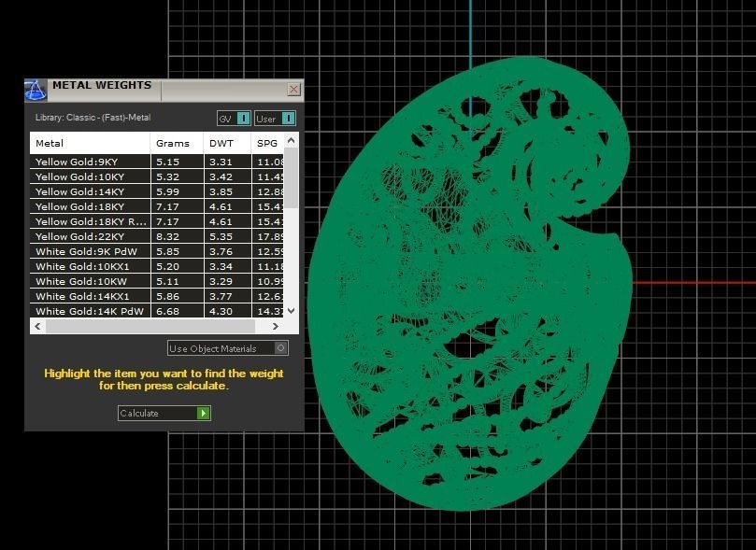Select the White Gold:14KX1 row

click(x=157, y=296)
